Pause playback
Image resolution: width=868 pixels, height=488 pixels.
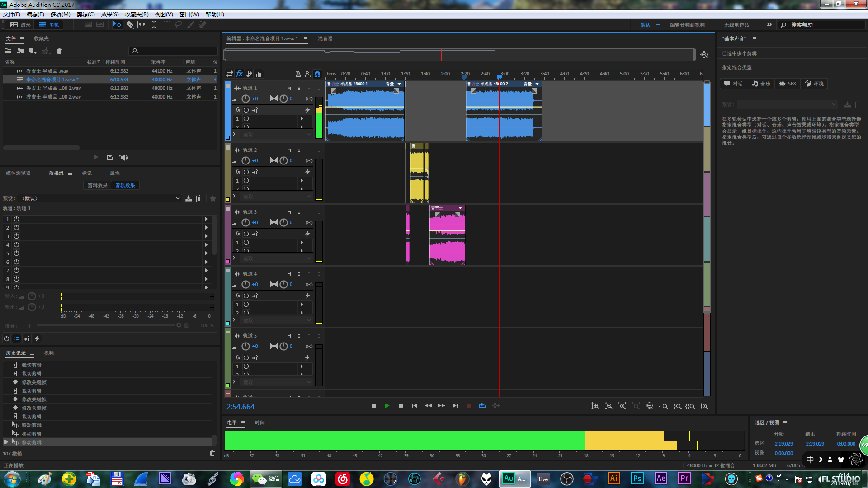point(401,406)
